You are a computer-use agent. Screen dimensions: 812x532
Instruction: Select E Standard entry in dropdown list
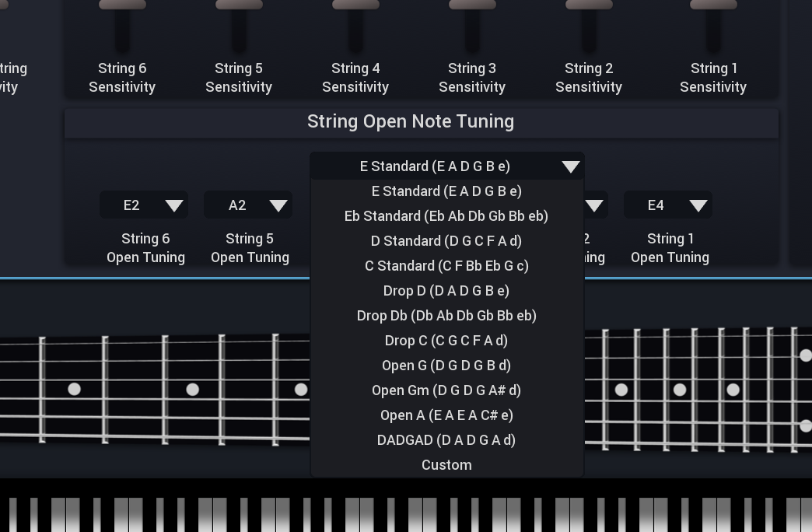(446, 191)
